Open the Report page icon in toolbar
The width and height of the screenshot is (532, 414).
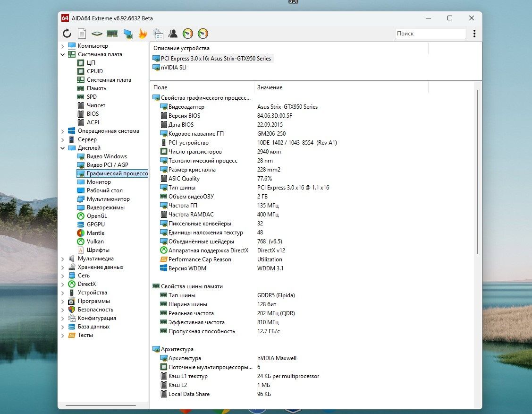[82, 33]
